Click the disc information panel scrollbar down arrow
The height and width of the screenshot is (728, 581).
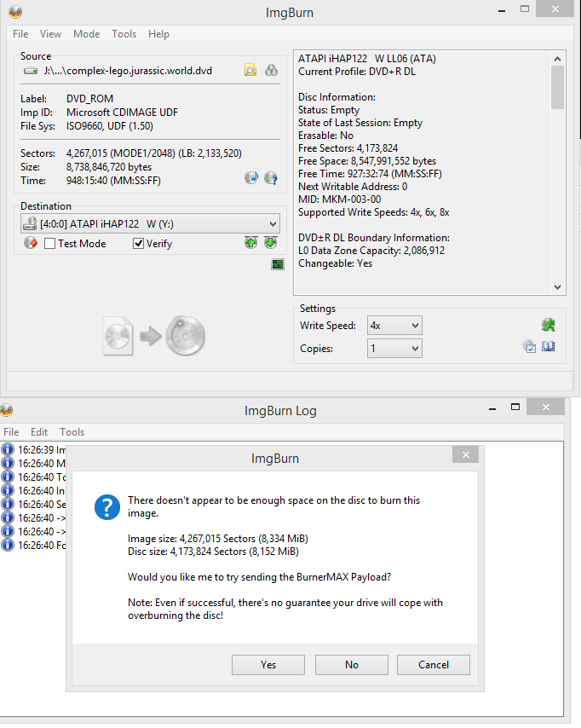coord(558,288)
